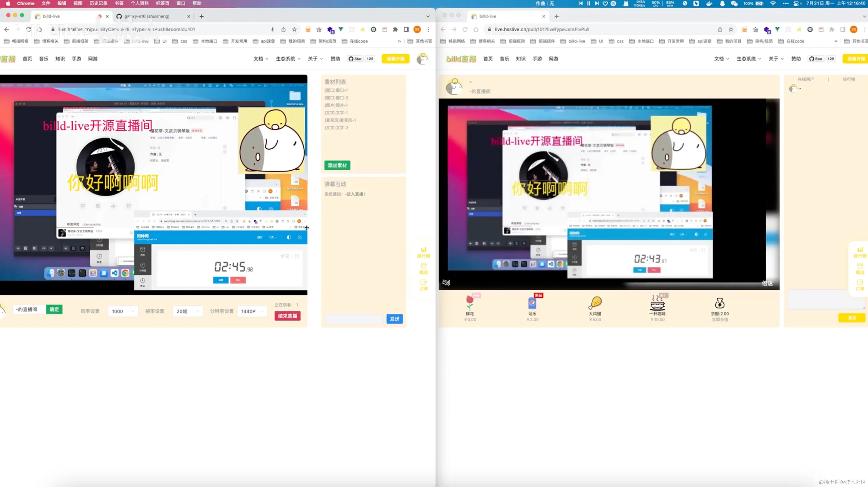Click chat textarea in right window sidebar
868x487 pixels.
tap(826, 300)
